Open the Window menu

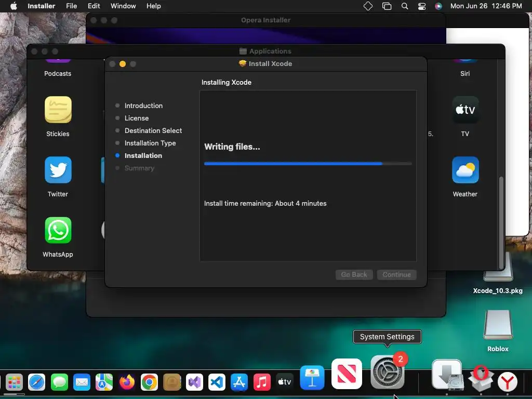click(123, 6)
